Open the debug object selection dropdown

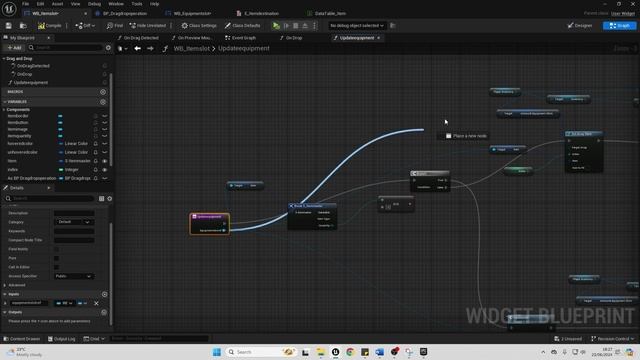point(357,26)
